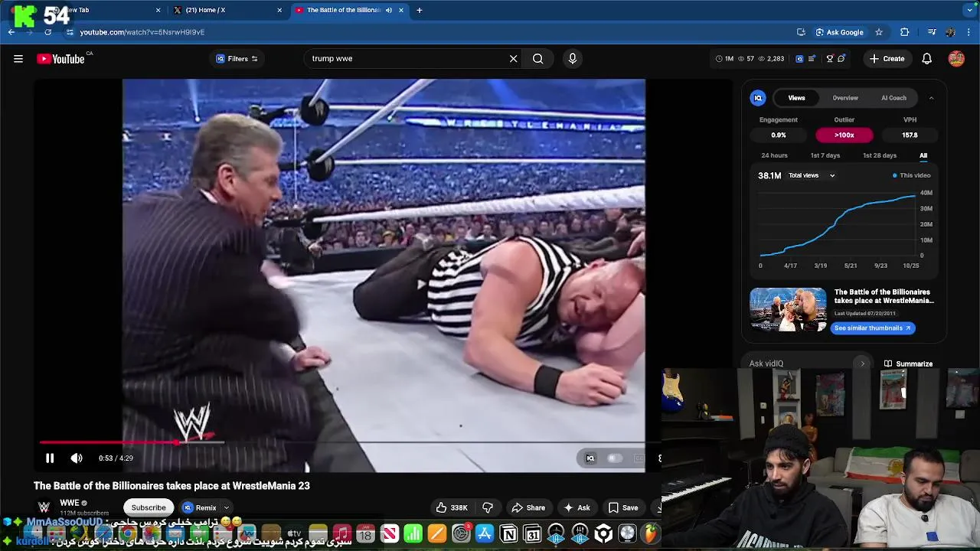Reload the page in the browser

47,32
